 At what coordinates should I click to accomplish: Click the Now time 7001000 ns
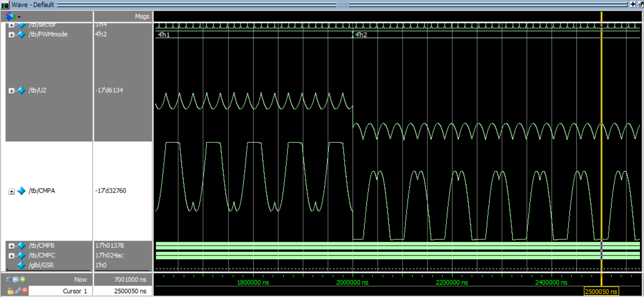[130, 279]
